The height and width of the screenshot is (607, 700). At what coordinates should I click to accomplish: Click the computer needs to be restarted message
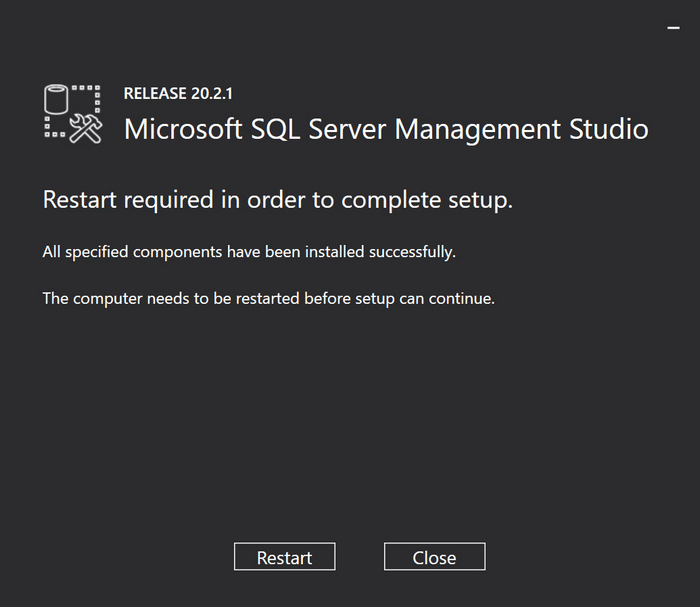[268, 298]
